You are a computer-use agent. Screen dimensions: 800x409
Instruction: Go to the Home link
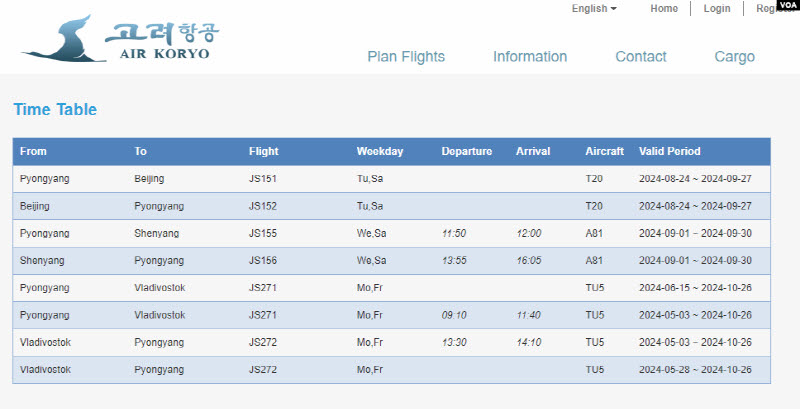tap(664, 9)
